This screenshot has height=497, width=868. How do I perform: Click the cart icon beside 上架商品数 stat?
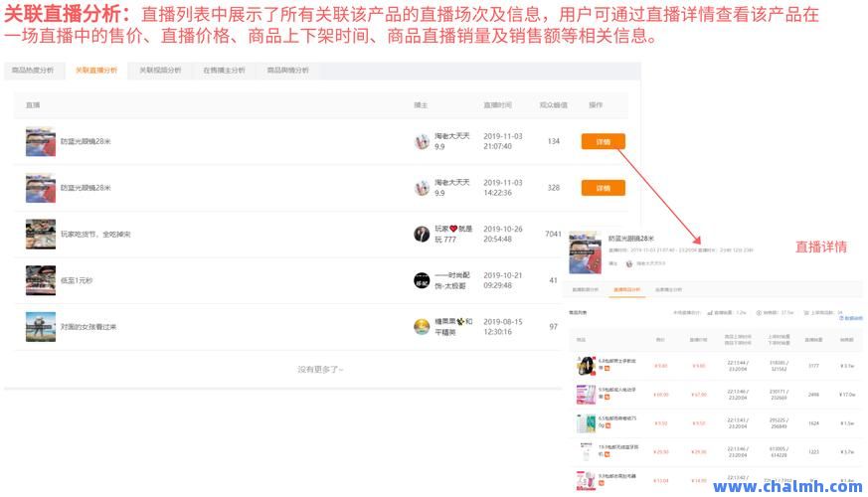pyautogui.click(x=806, y=313)
